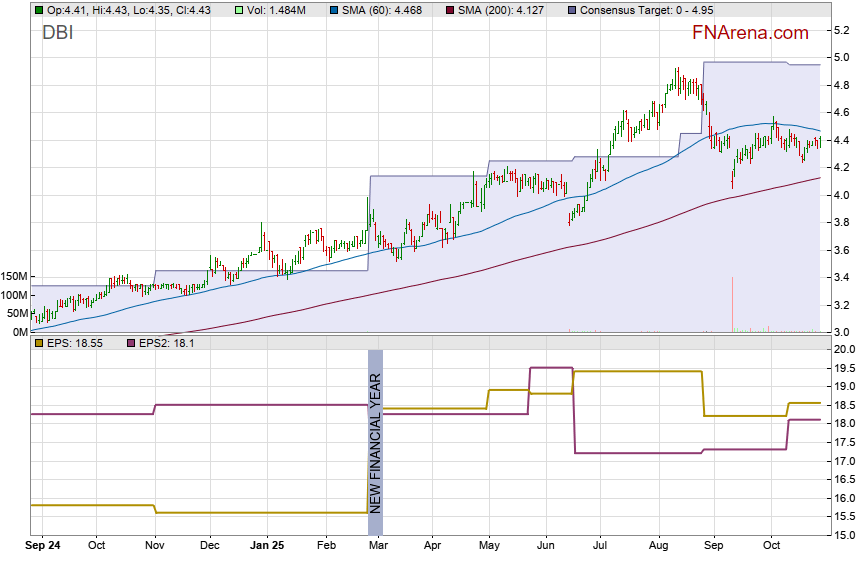Click the Jan 25 date axis label
The height and width of the screenshot is (566, 859).
(x=265, y=547)
